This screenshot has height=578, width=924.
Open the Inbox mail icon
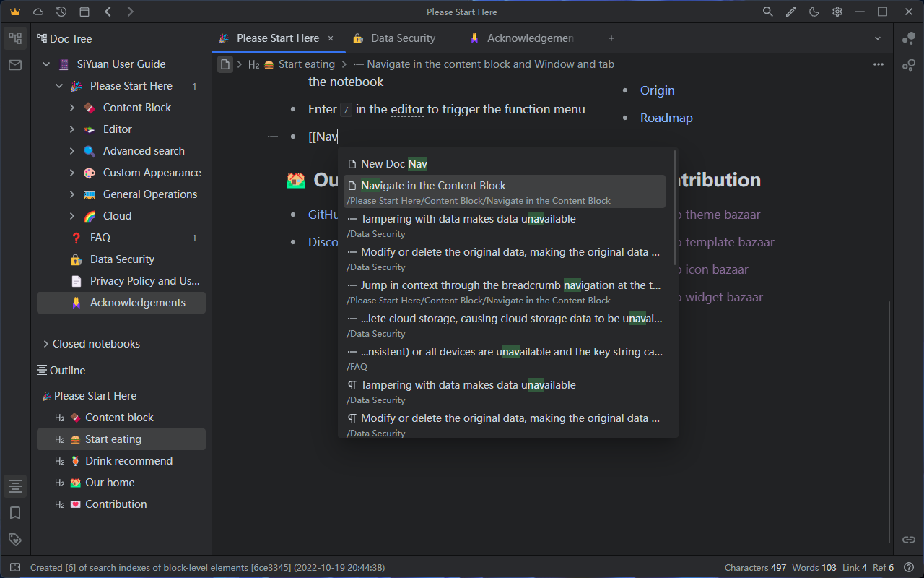point(15,65)
